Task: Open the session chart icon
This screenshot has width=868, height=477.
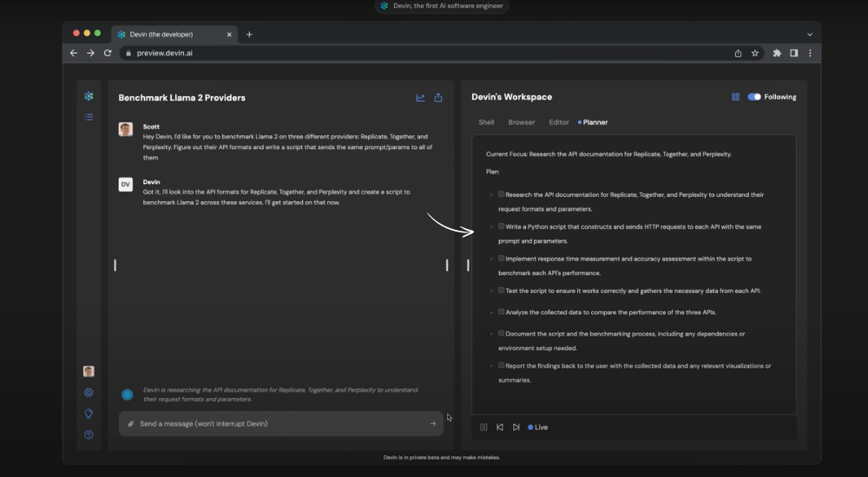Action: (421, 98)
